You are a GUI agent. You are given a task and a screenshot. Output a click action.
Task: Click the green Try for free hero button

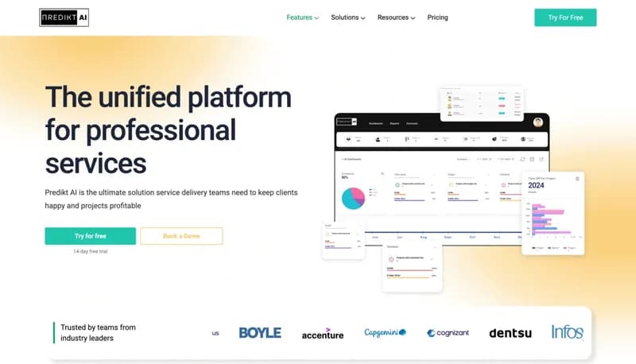pos(91,236)
